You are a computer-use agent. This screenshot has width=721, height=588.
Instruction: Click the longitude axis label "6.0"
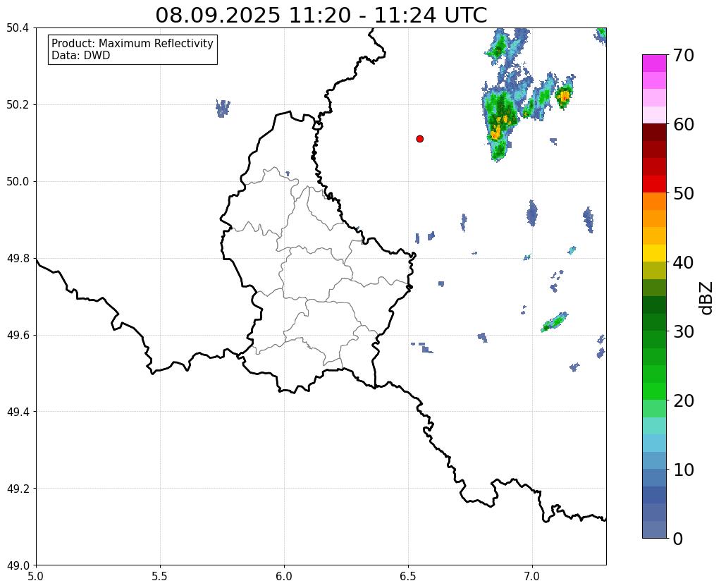284,576
